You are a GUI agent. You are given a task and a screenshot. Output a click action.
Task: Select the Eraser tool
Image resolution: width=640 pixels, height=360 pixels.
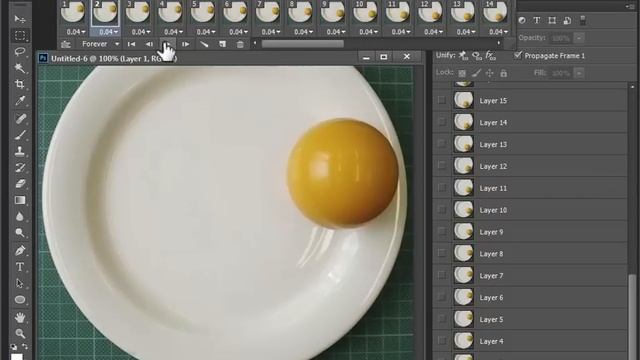pos(20,184)
